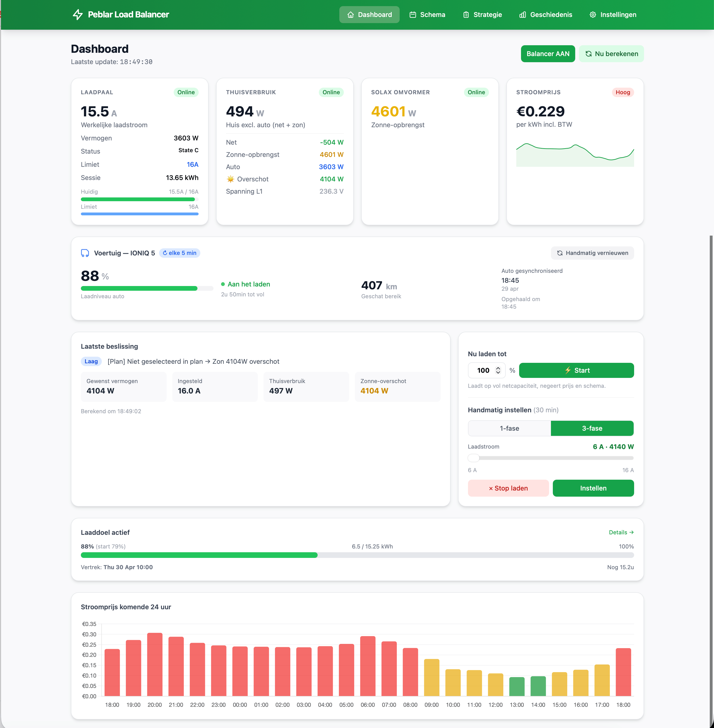Click the Hoog badge on Stroomprijs card

tap(623, 92)
